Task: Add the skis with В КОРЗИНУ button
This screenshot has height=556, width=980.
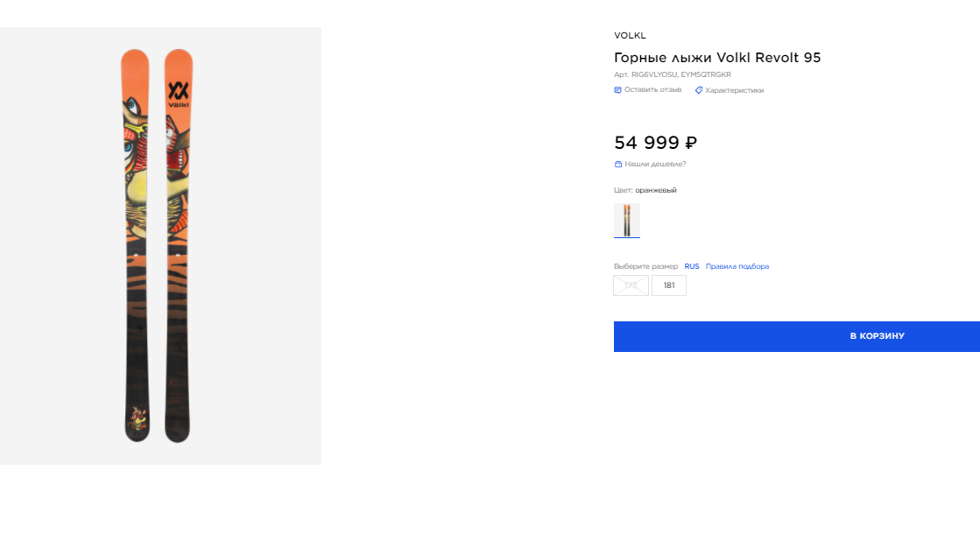Action: point(796,336)
